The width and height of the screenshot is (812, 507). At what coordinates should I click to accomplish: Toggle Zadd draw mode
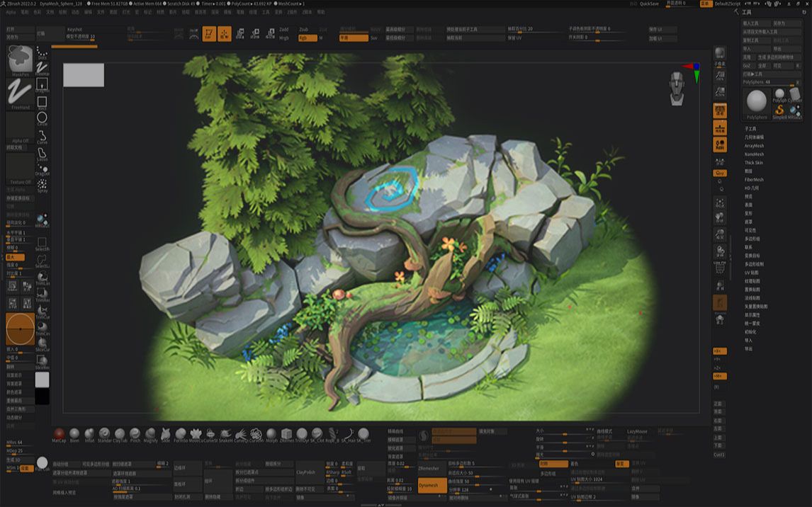click(x=284, y=30)
